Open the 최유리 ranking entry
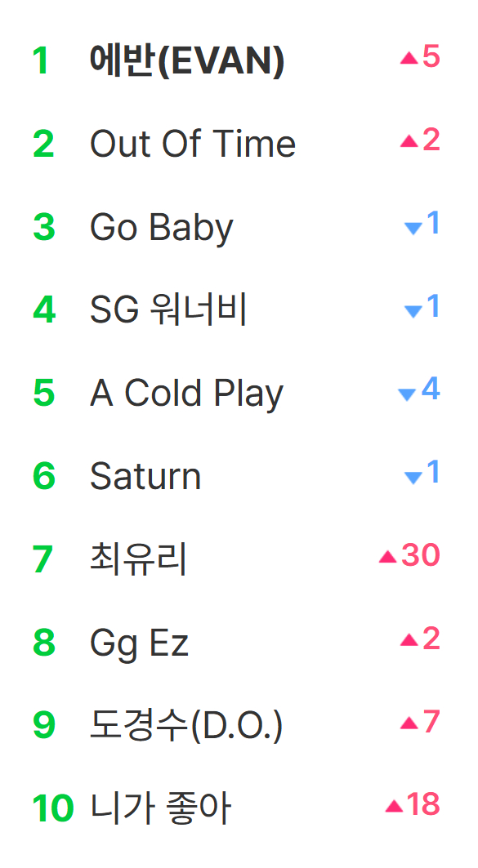The height and width of the screenshot is (868, 478). [138, 559]
